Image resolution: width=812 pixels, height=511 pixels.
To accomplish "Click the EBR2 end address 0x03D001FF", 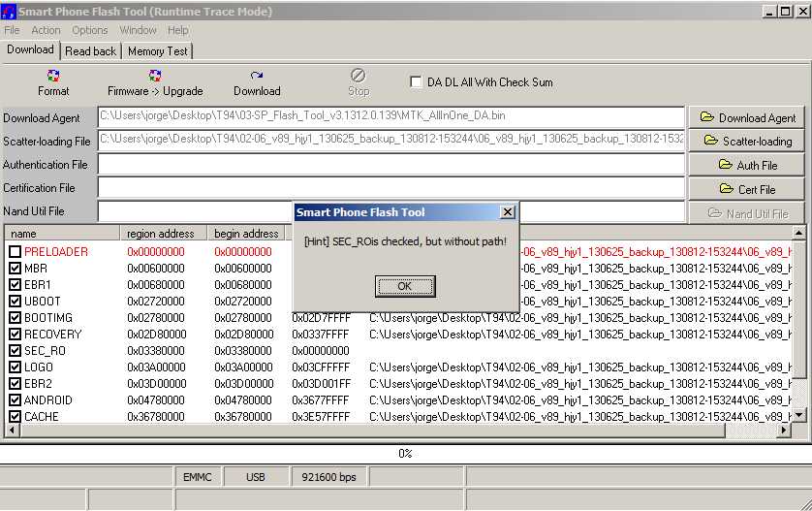I will 321,384.
